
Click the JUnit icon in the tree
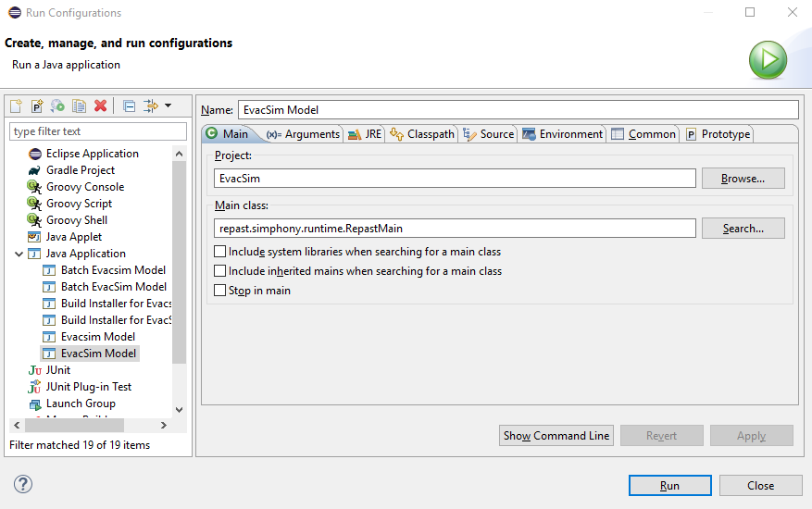[x=34, y=370]
